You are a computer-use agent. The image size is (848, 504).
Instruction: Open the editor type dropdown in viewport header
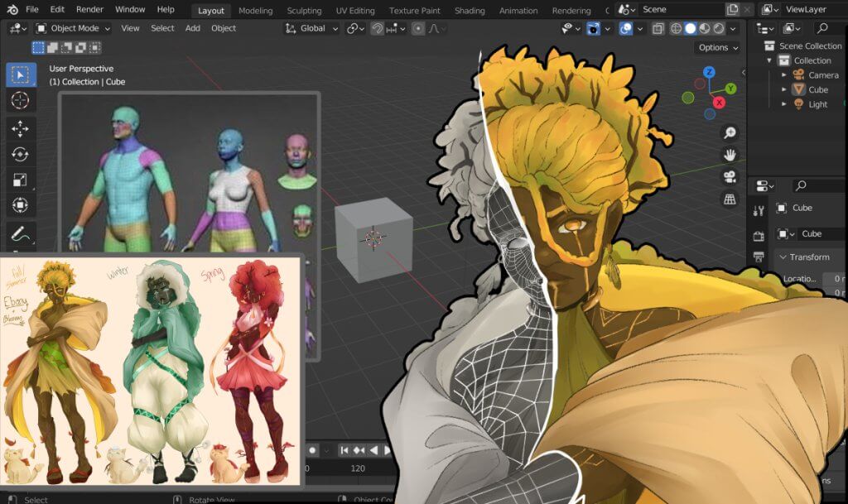[x=18, y=28]
